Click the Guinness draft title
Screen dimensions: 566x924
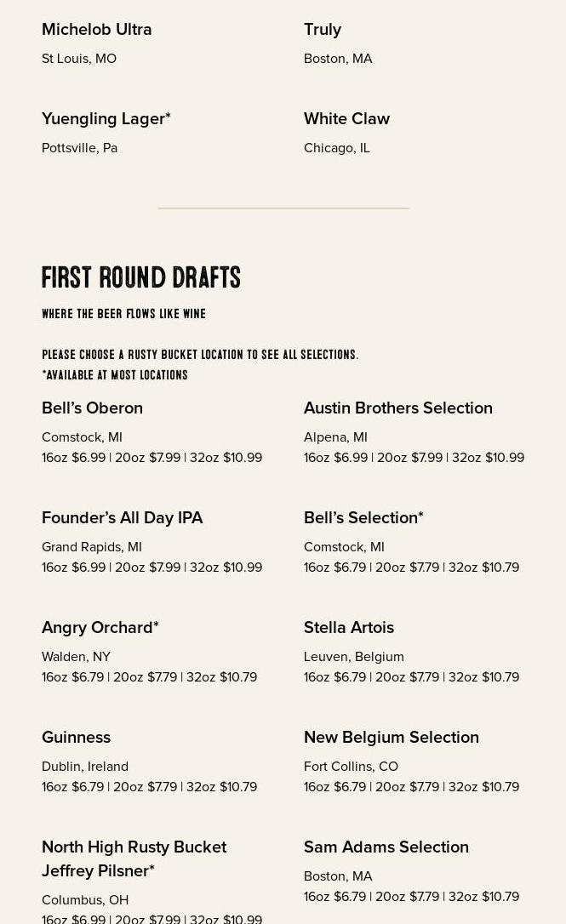(77, 738)
